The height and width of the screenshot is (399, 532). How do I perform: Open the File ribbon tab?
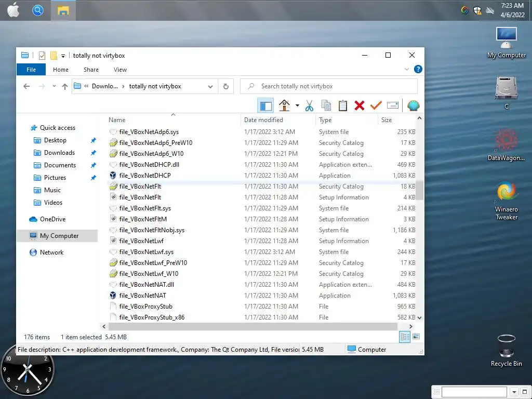[31, 70]
